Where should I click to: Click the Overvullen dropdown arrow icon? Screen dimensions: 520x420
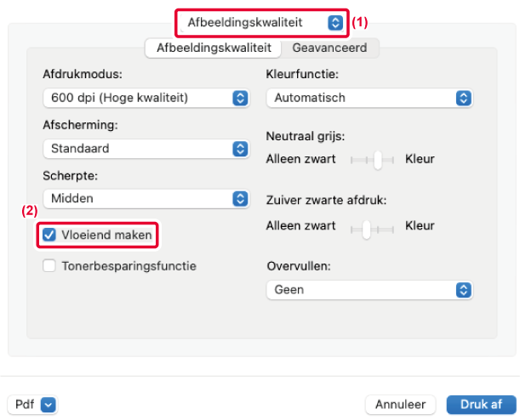[464, 290]
